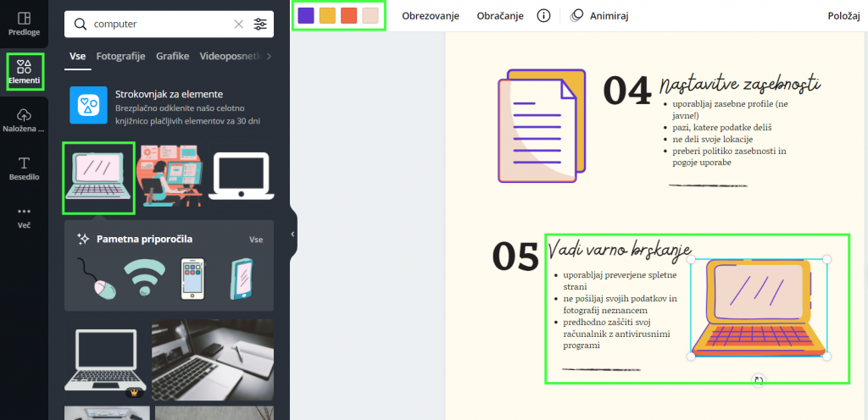Select the tilted blue phone recommendation

click(x=242, y=279)
